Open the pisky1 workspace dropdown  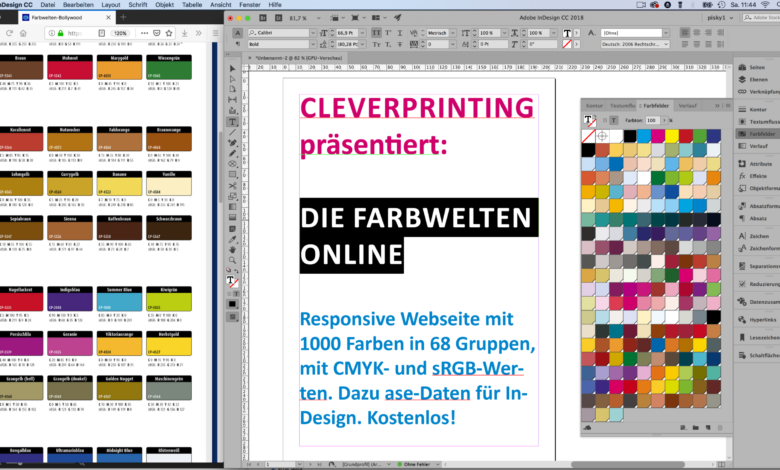point(719,18)
